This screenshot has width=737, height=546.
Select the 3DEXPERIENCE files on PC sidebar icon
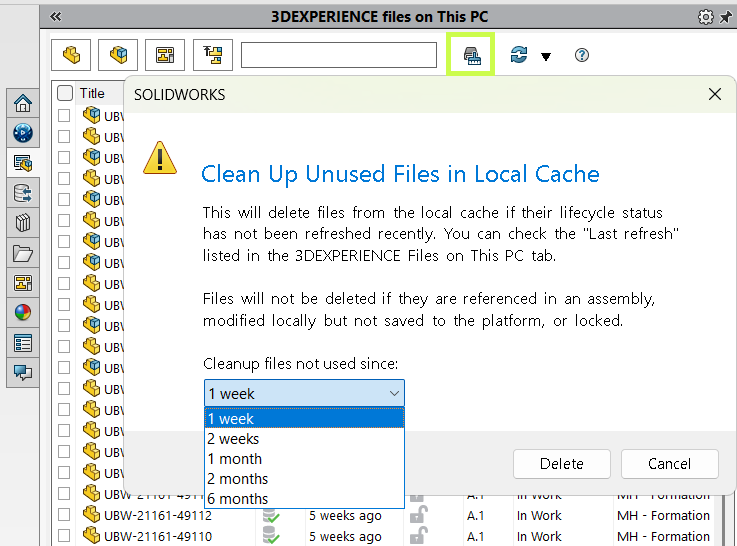(23, 163)
